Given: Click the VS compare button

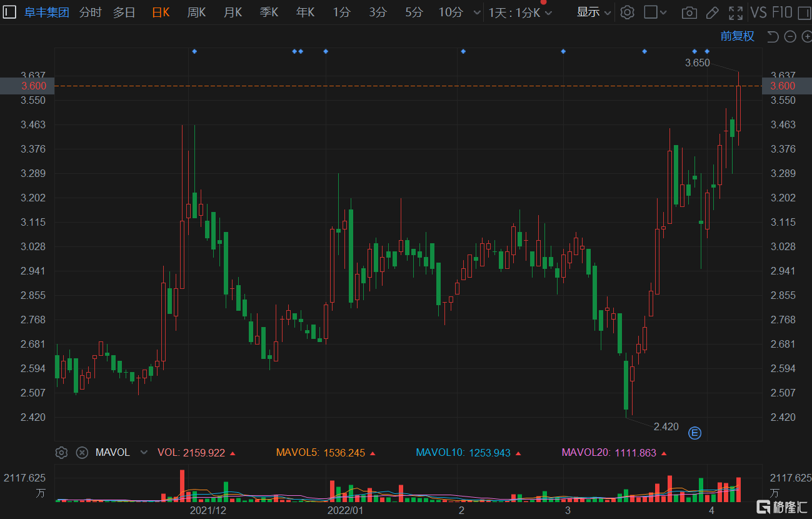Looking at the screenshot, I should click(758, 13).
